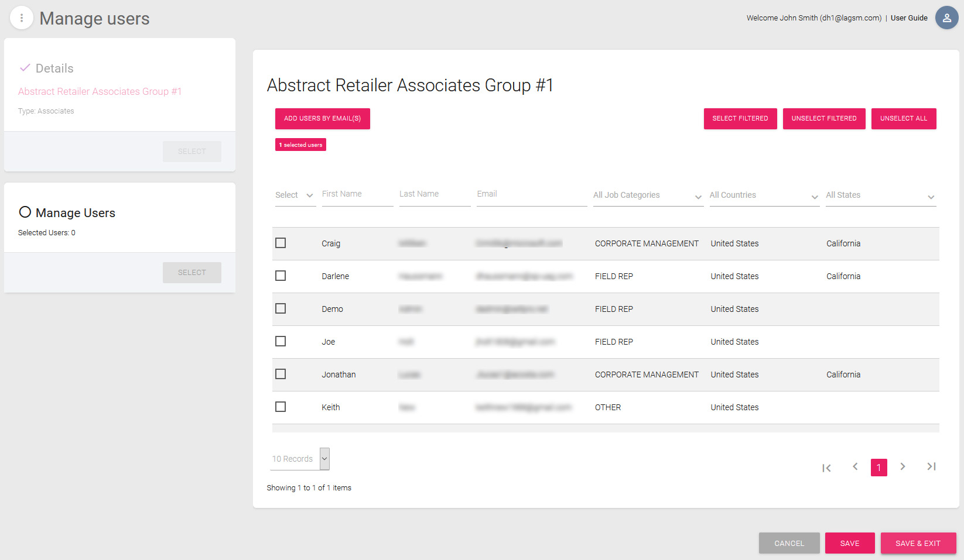Viewport: 964px width, 560px height.
Task: Click the user profile avatar icon
Action: (946, 18)
